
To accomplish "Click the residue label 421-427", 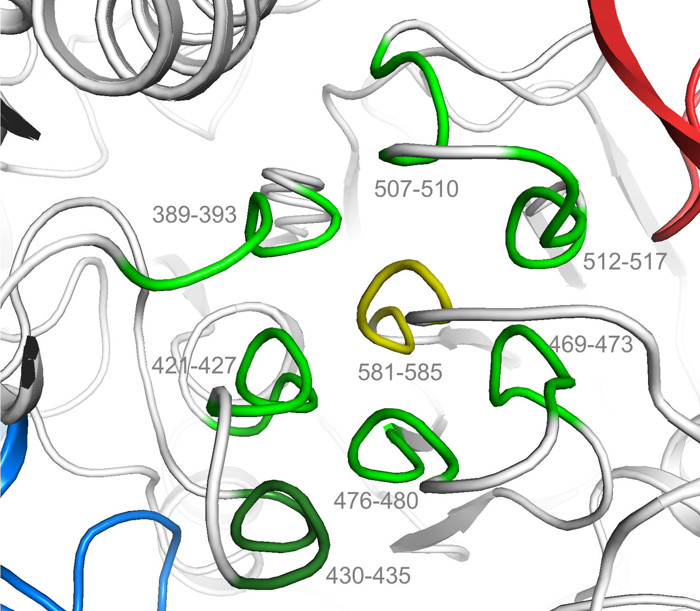I will tap(194, 366).
